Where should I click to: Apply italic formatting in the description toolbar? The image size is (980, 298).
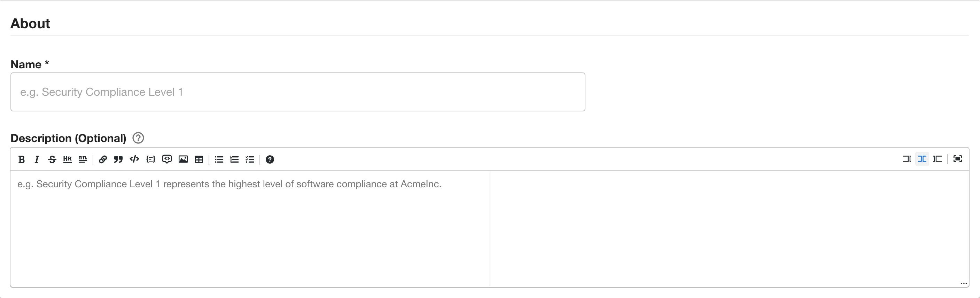[x=37, y=159]
